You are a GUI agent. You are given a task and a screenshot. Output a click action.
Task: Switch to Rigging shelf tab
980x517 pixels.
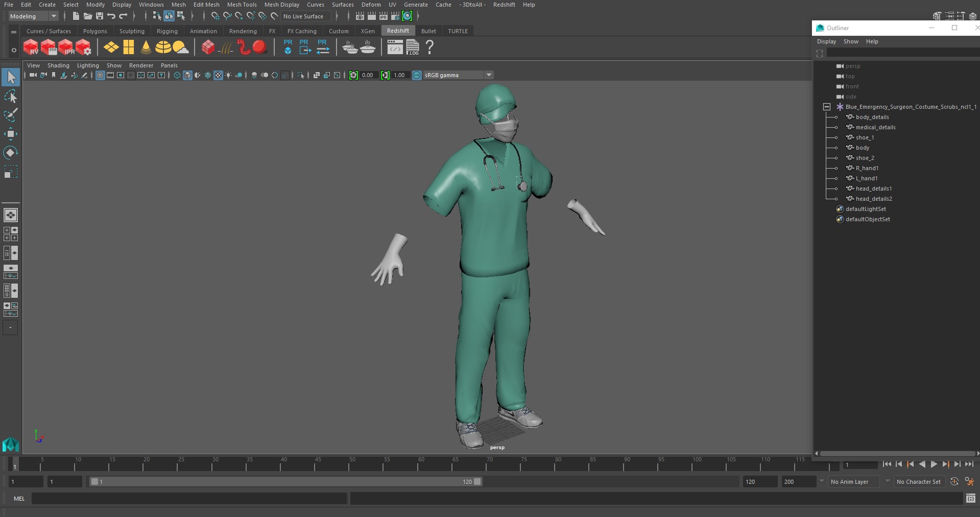pyautogui.click(x=167, y=31)
